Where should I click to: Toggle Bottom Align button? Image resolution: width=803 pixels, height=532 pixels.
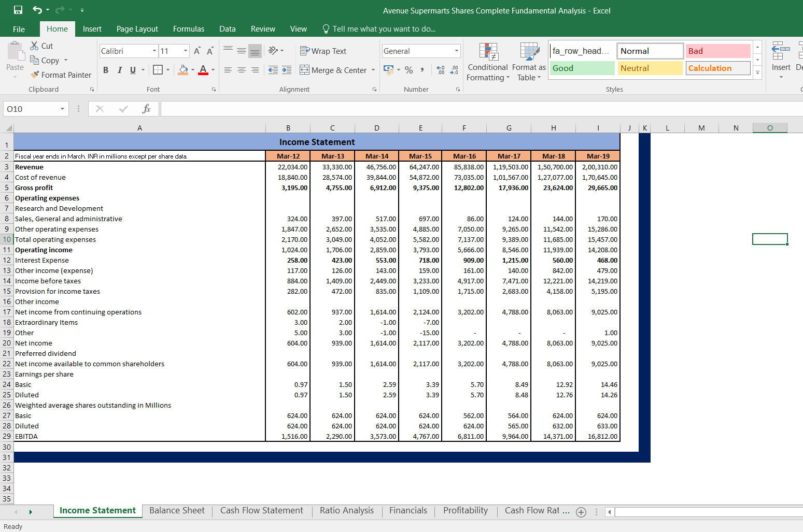pyautogui.click(x=255, y=51)
